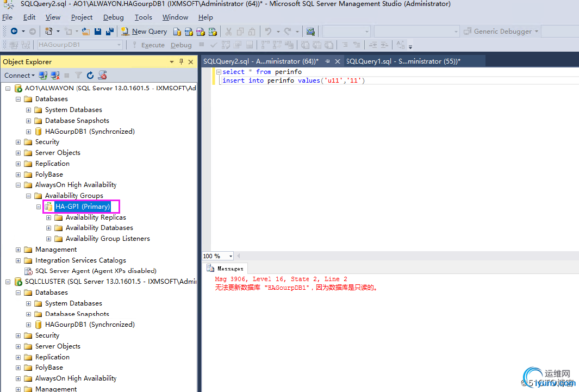Click the Cut scissors icon

click(228, 32)
